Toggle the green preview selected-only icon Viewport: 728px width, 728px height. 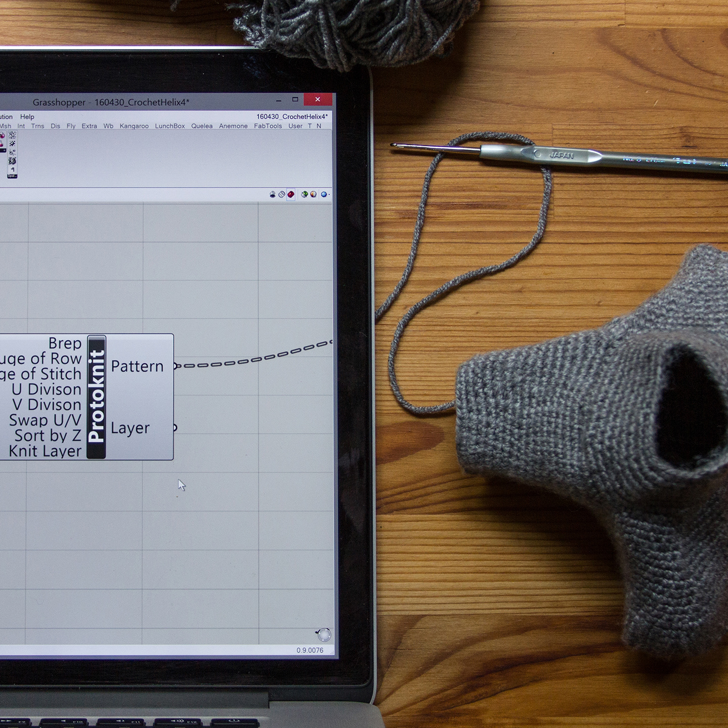[305, 194]
